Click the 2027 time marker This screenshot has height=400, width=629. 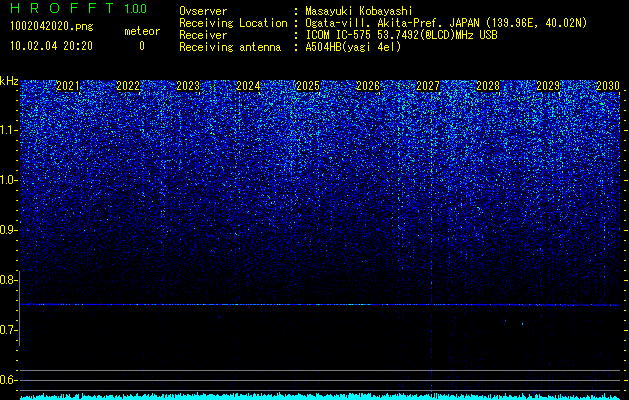[x=428, y=86]
